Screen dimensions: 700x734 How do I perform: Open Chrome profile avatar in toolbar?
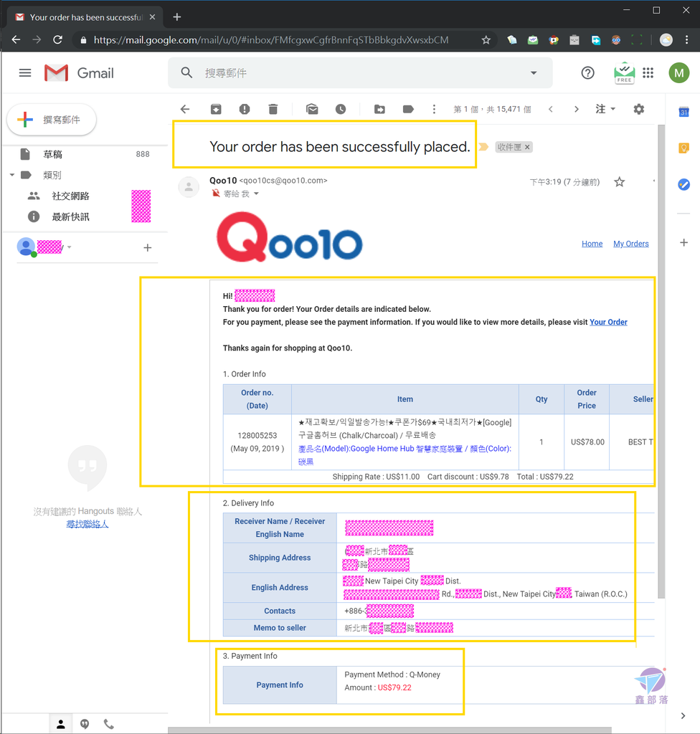666,40
